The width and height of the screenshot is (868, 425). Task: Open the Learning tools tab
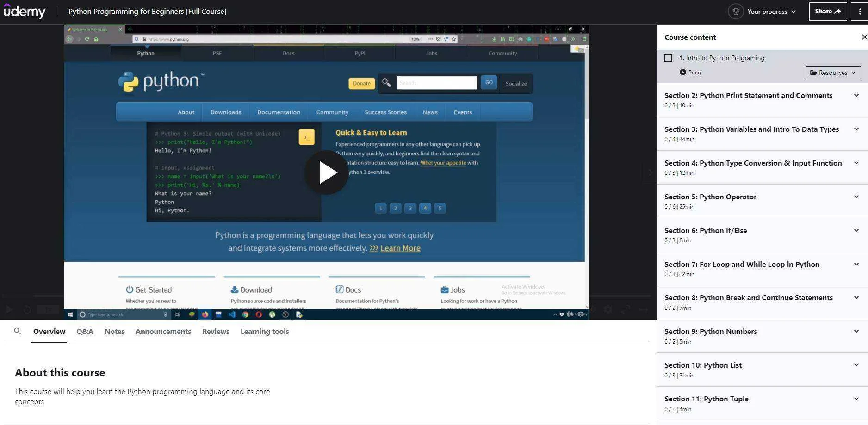click(265, 331)
